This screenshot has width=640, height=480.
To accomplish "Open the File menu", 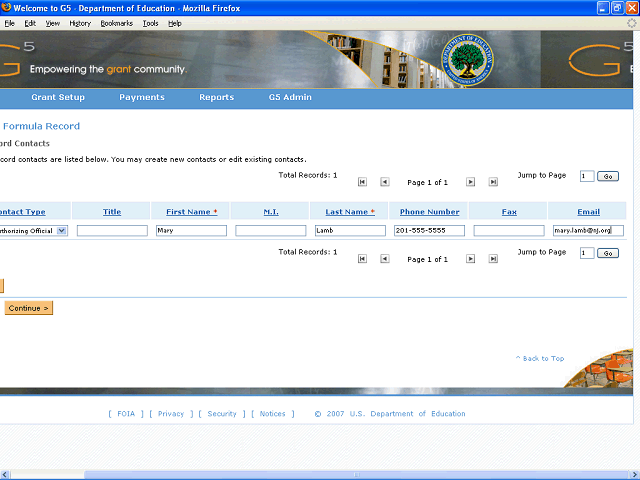I will click(9, 23).
